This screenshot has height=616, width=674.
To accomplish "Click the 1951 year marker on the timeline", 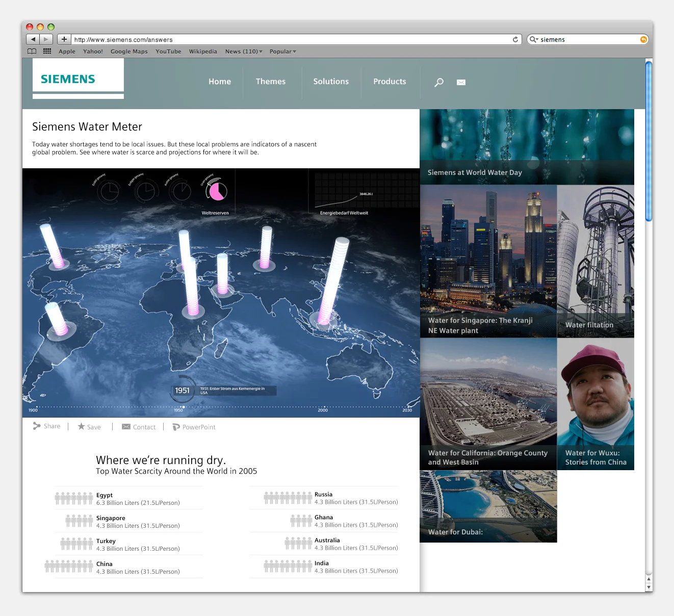I will (x=183, y=391).
